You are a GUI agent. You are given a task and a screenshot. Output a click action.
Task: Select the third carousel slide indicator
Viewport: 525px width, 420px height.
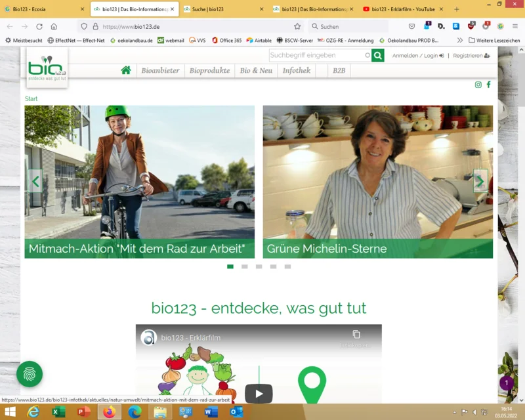[259, 266]
